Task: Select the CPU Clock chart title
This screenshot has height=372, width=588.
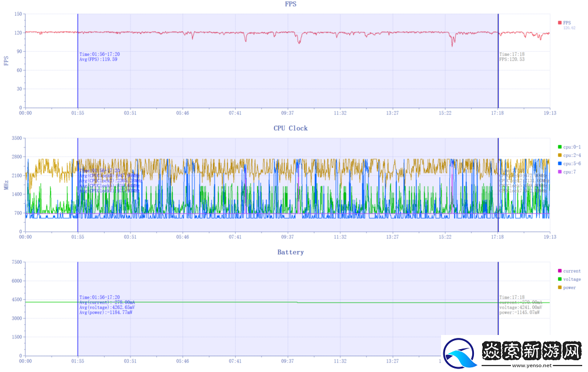Action: 290,128
